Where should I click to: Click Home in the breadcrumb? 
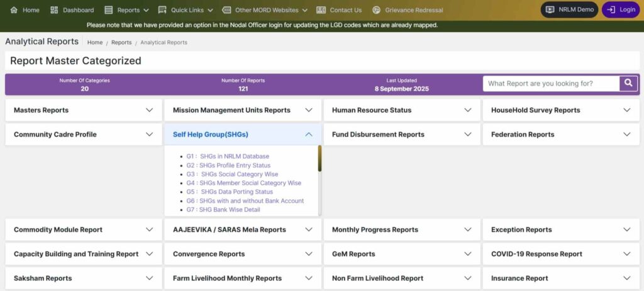point(95,42)
